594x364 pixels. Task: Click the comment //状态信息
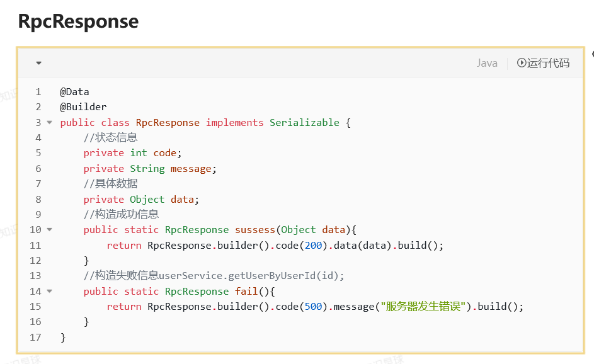(x=110, y=138)
